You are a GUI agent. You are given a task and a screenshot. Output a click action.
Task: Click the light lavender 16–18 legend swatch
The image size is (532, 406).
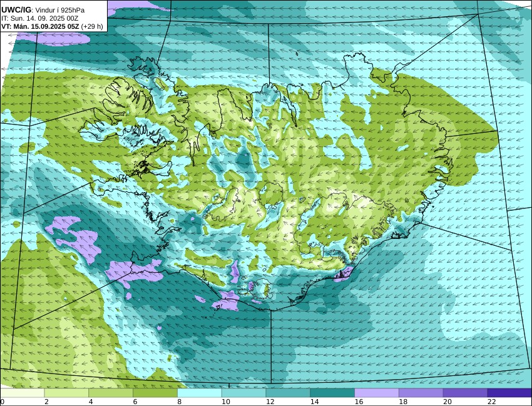[377, 393]
